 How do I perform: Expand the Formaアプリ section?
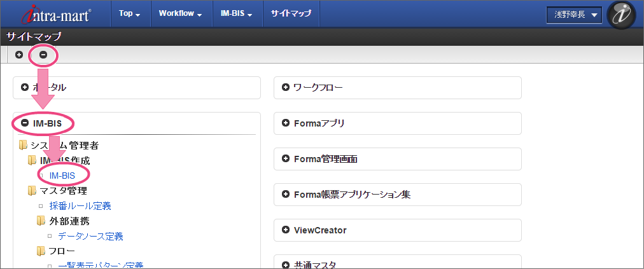pos(286,123)
